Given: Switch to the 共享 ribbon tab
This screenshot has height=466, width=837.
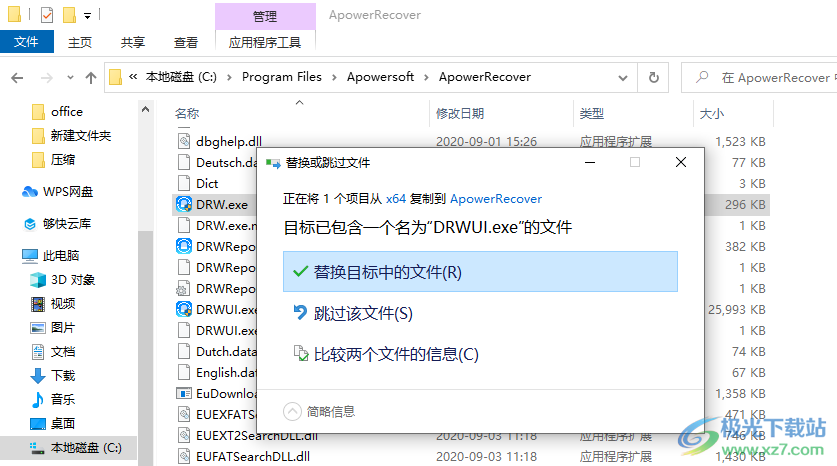Looking at the screenshot, I should pyautogui.click(x=132, y=42).
